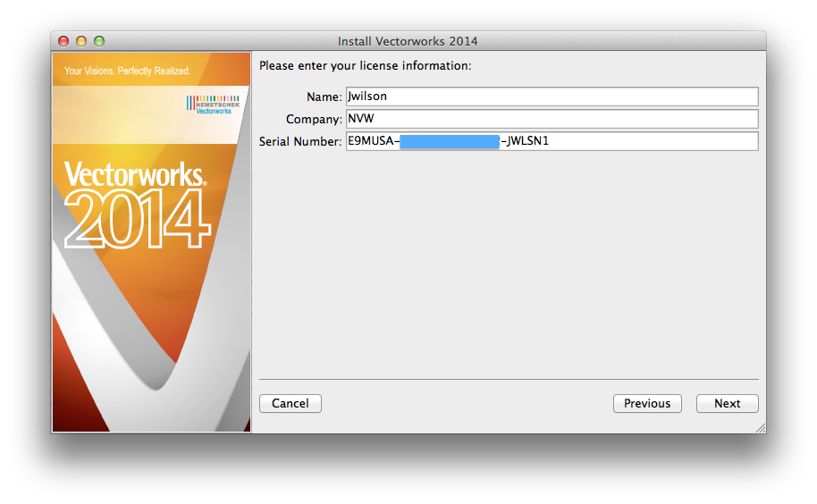
Task: Proceed by clicking the Next button
Action: 727,404
